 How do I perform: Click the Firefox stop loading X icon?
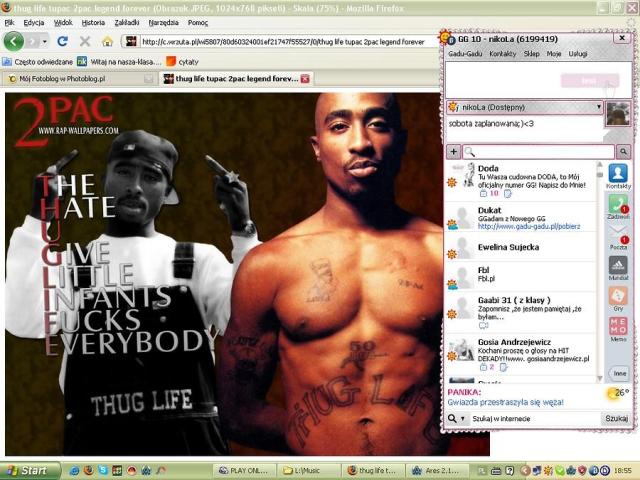tap(85, 41)
